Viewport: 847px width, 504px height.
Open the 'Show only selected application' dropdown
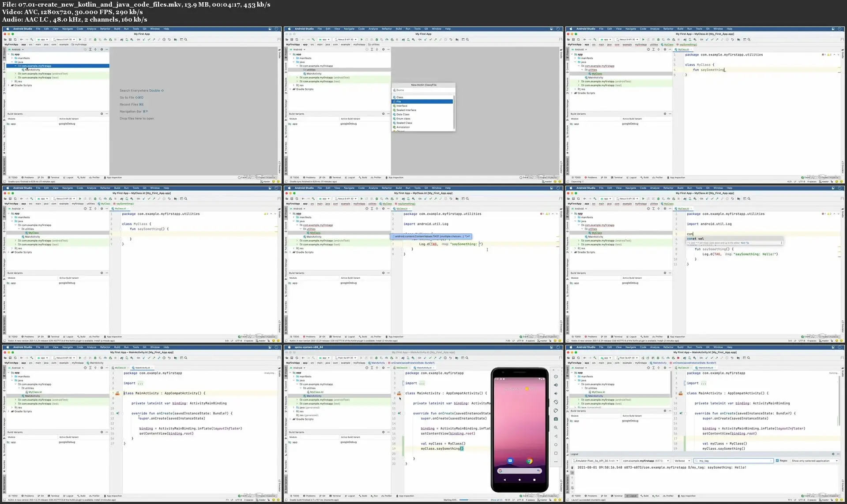tap(814, 461)
